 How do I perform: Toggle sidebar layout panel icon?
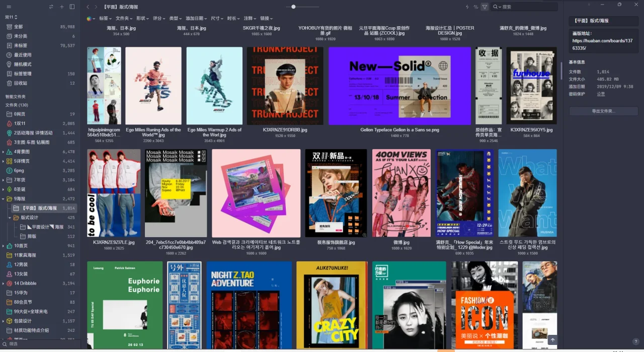click(72, 7)
